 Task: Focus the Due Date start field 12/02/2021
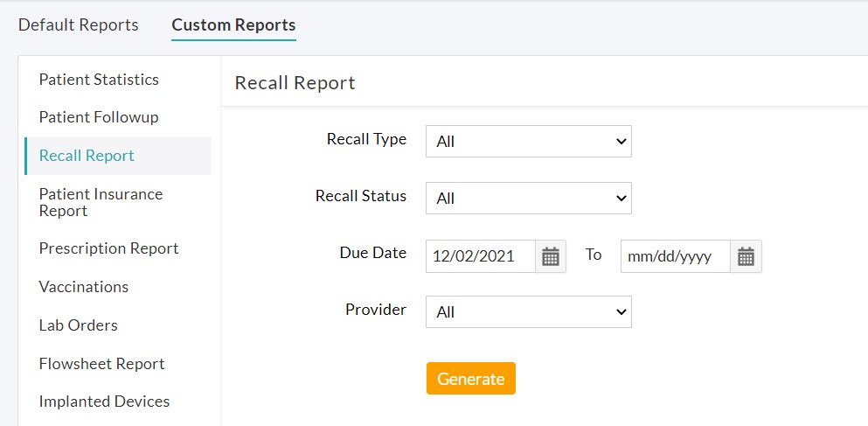481,256
